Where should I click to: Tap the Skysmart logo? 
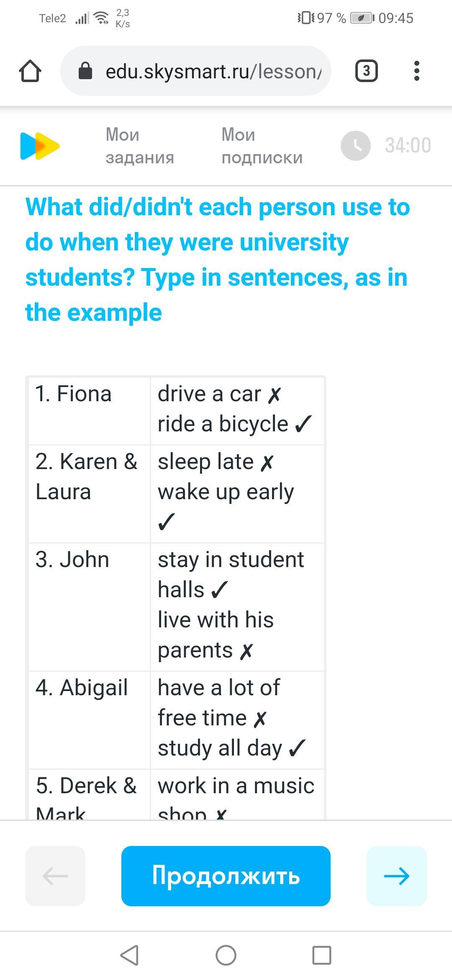click(40, 146)
